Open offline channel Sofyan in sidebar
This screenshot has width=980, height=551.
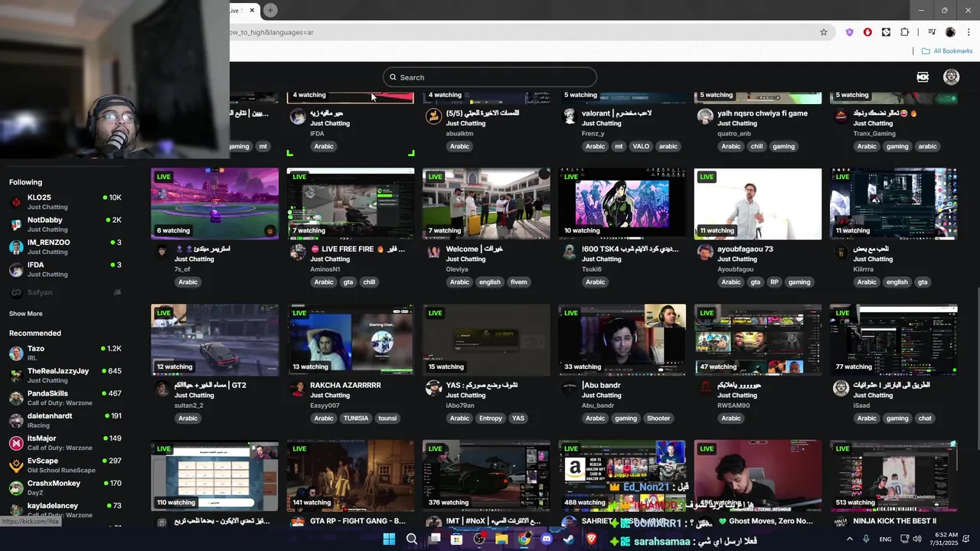click(65, 292)
